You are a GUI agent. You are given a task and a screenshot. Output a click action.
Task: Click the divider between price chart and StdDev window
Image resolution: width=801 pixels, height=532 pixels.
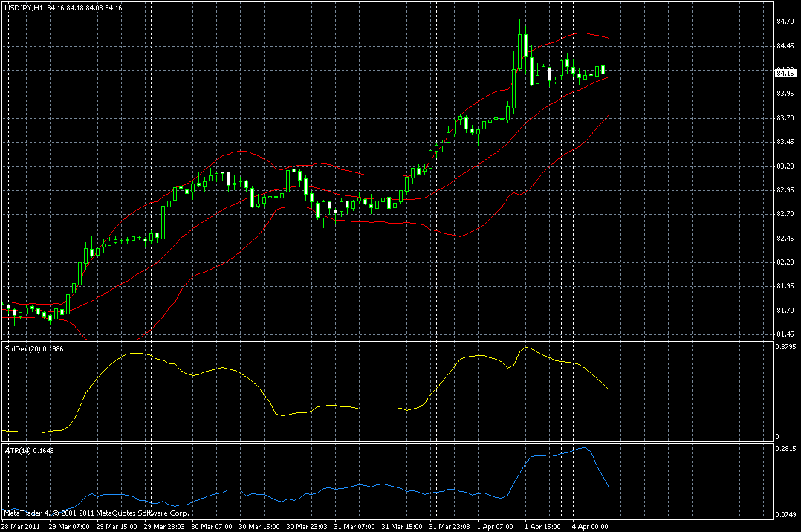386,341
